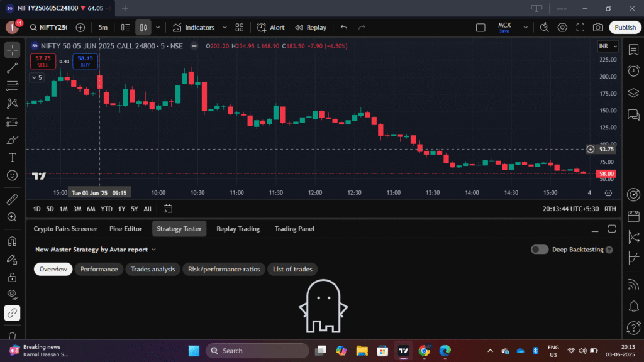
Task: Toggle lock all drawings
Action: [x=13, y=277]
